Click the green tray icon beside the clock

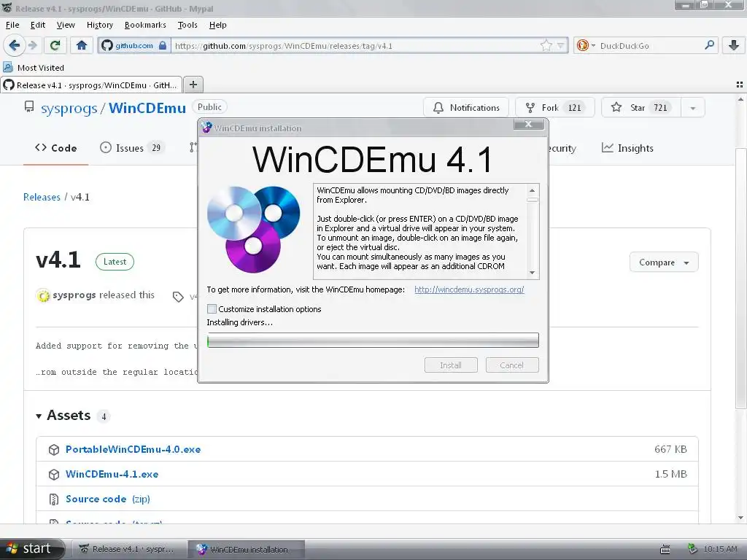pos(693,549)
